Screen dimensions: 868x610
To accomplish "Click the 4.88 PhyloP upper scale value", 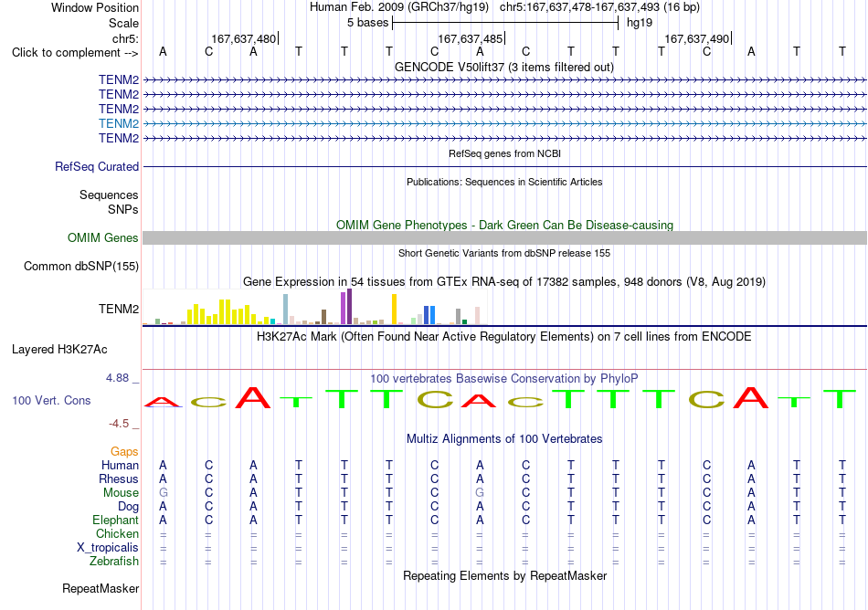I will click(x=117, y=378).
